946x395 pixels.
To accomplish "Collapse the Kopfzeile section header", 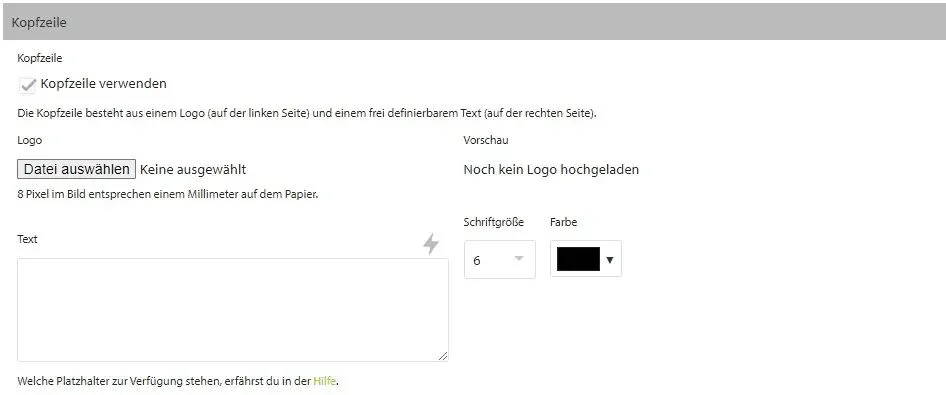I will (473, 22).
